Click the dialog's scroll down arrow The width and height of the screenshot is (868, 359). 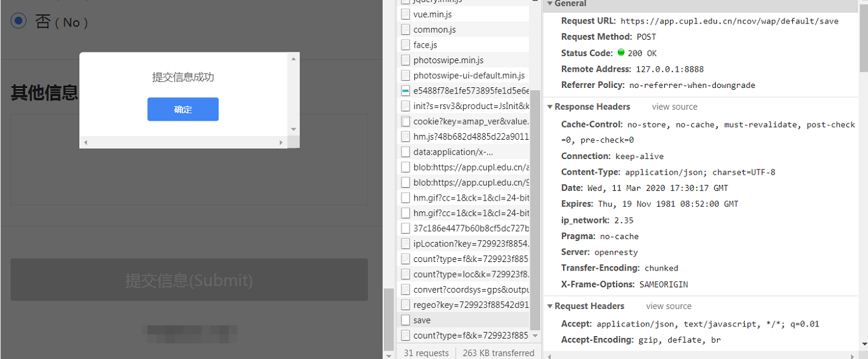pyautogui.click(x=294, y=129)
